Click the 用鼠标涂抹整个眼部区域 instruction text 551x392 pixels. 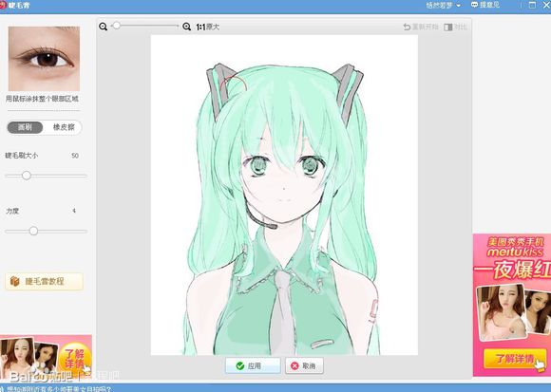click(x=42, y=99)
